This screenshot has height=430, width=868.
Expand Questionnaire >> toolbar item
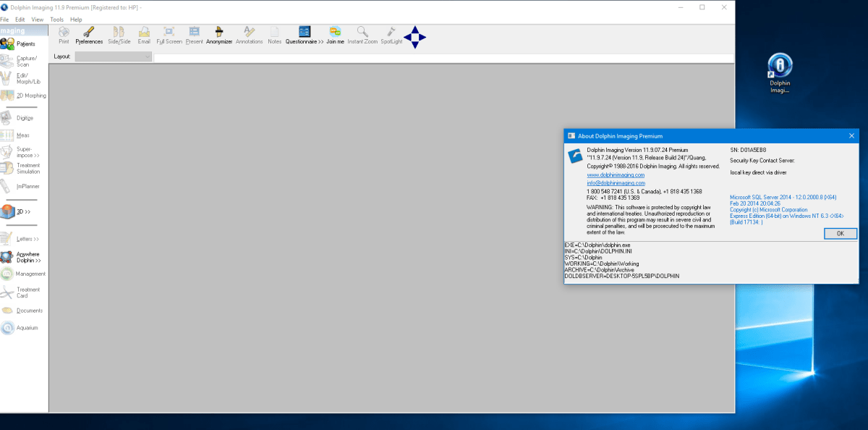coord(305,35)
